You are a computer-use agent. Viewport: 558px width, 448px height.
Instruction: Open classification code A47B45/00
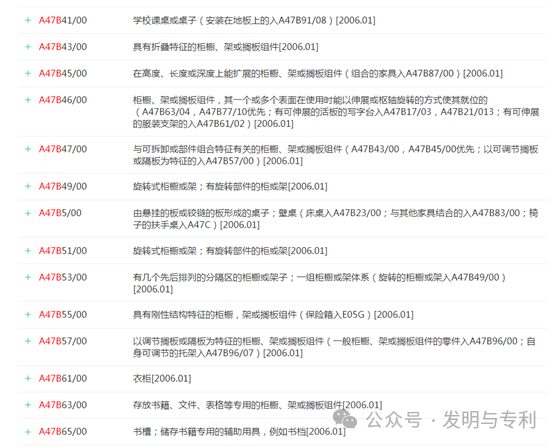[63, 73]
